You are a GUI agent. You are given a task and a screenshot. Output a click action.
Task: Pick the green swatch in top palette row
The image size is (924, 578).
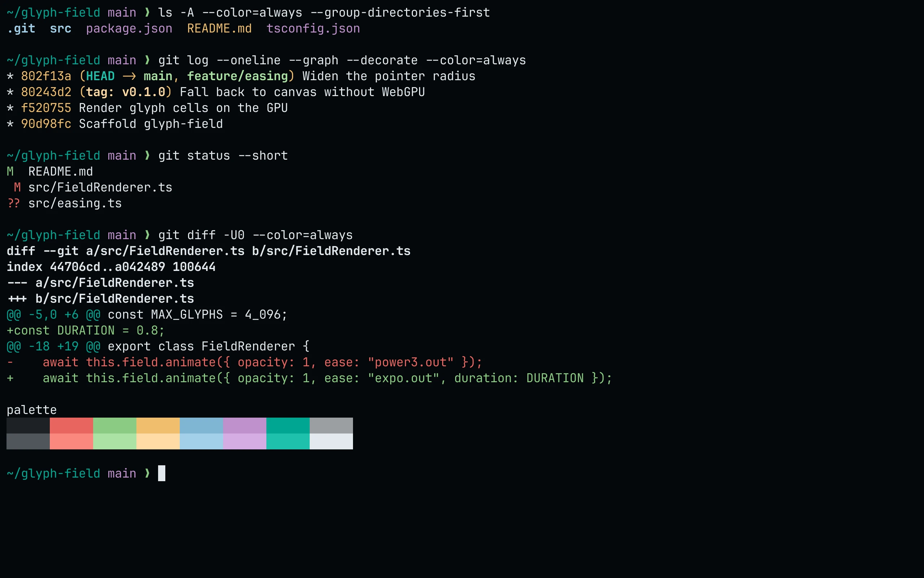[x=114, y=426]
